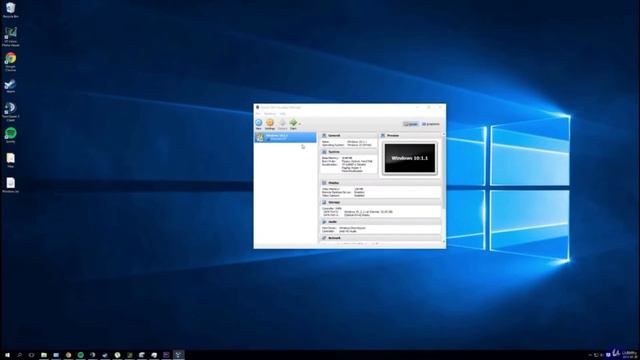Open the Windows Start menu

coord(7,355)
